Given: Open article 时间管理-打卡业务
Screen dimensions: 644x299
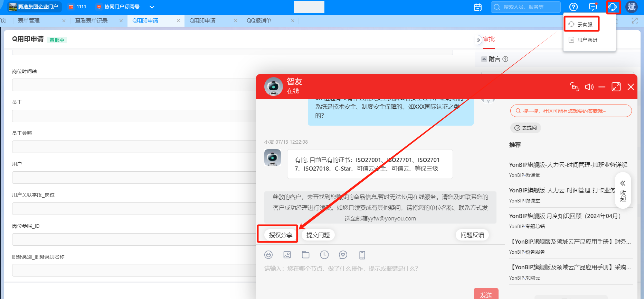Looking at the screenshot, I should pyautogui.click(x=562, y=190).
